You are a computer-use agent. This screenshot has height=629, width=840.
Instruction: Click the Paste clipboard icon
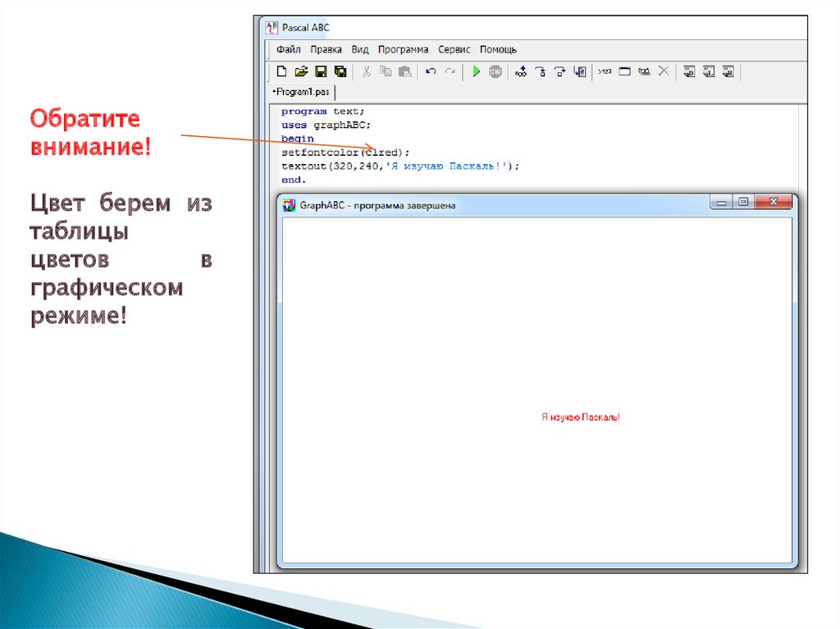[x=405, y=71]
